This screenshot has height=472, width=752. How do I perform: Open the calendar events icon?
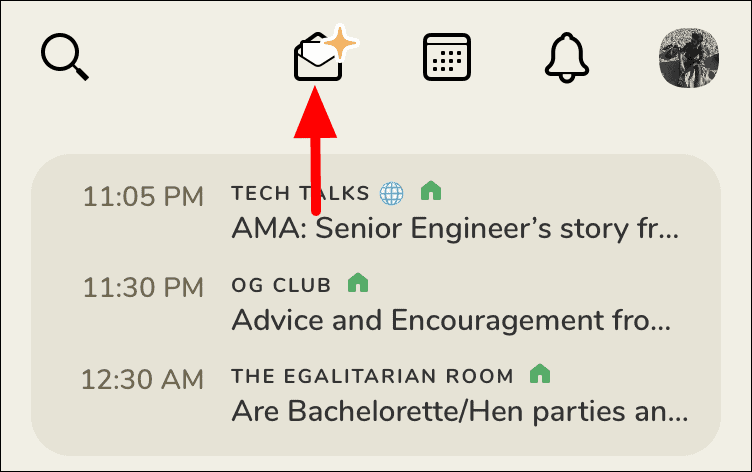(446, 57)
